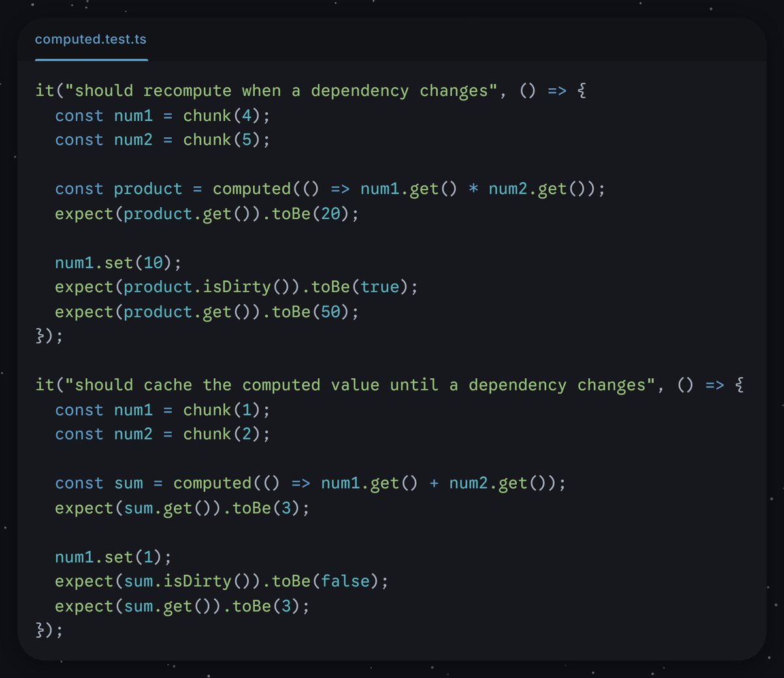
Task: Click the line "const num1 = chunk(1);"
Action: (x=162, y=410)
